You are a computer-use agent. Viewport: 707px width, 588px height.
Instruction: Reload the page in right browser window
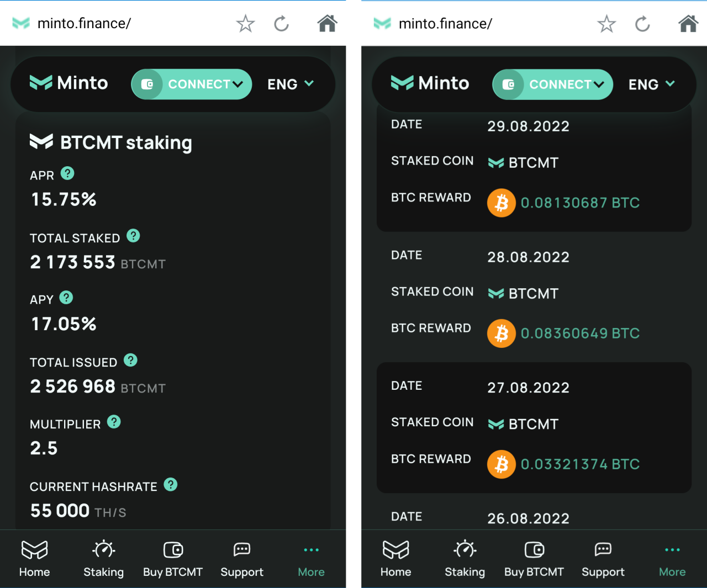pyautogui.click(x=642, y=24)
